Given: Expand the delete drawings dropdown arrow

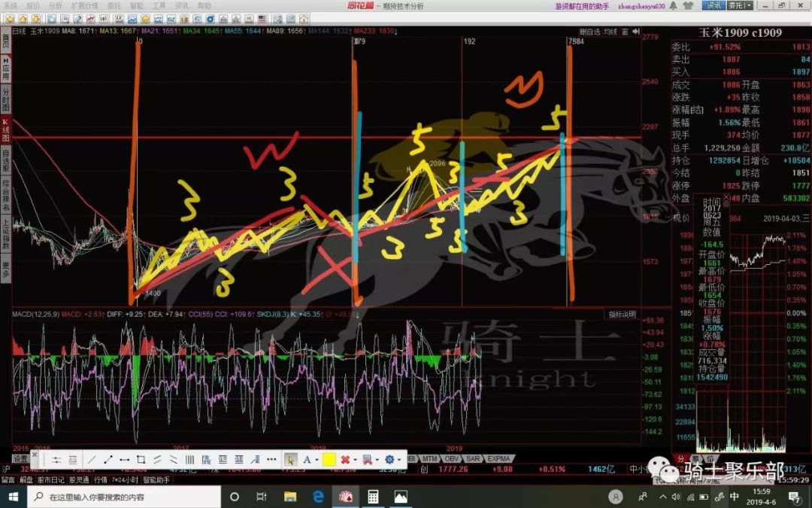Looking at the screenshot, I should (355, 461).
